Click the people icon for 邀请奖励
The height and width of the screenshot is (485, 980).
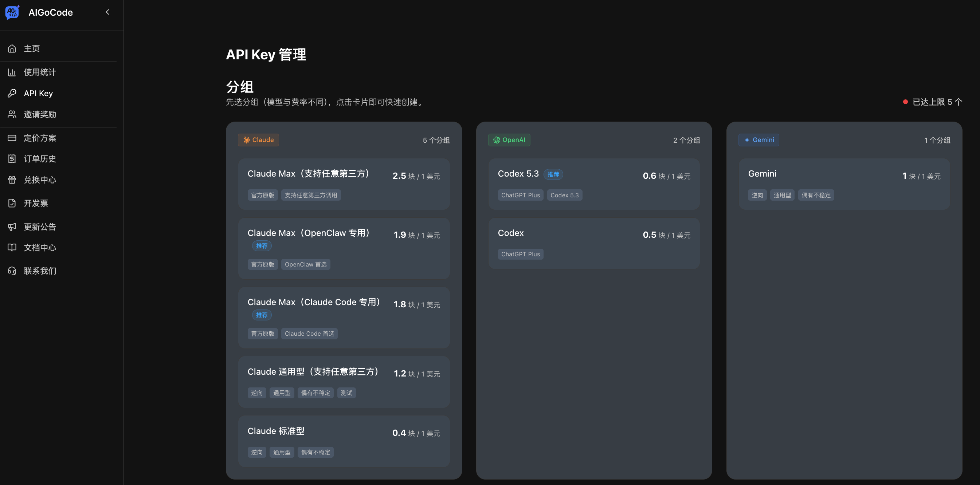(x=12, y=114)
